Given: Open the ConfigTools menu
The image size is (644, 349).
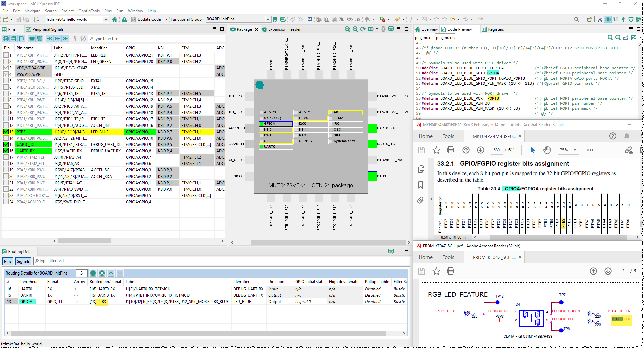Looking at the screenshot, I should tap(89, 11).
